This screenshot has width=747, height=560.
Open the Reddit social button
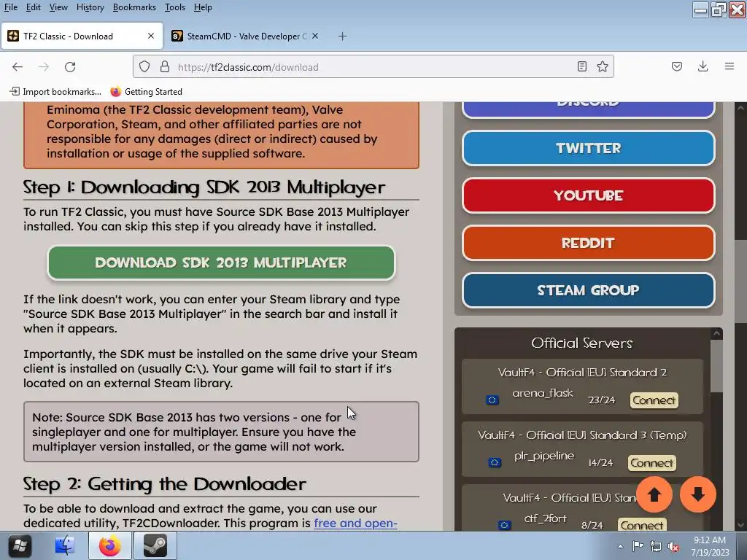tap(589, 243)
